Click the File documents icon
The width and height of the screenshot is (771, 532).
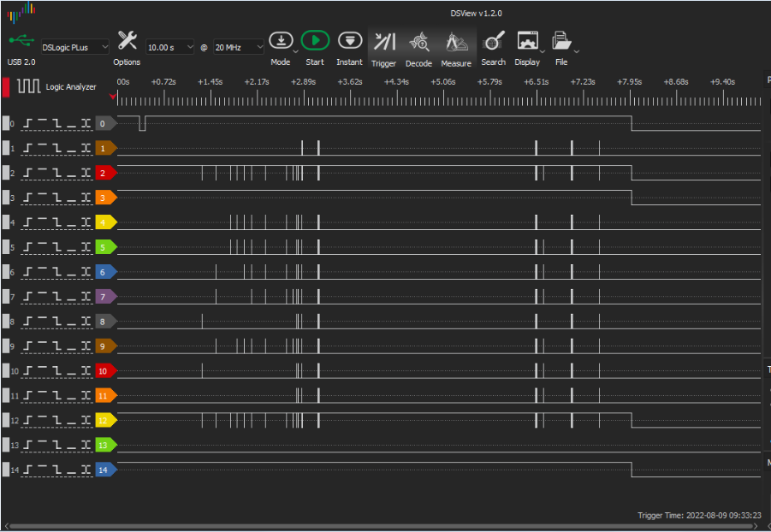tap(561, 41)
